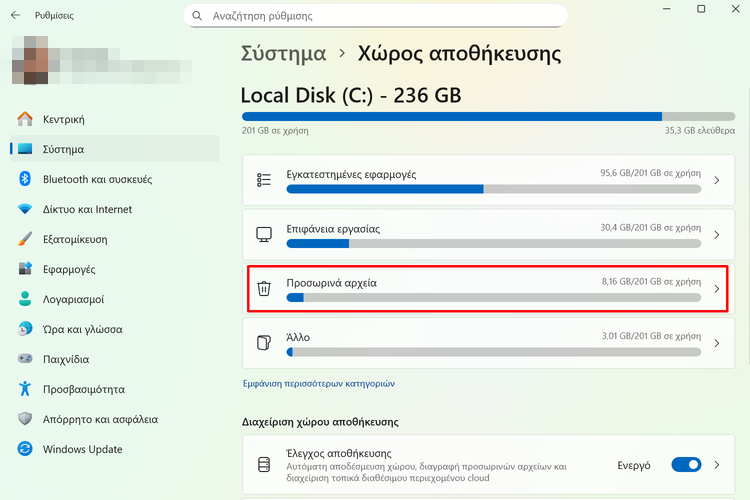Open Κεντρική via home icon
750x500 pixels.
(25, 119)
